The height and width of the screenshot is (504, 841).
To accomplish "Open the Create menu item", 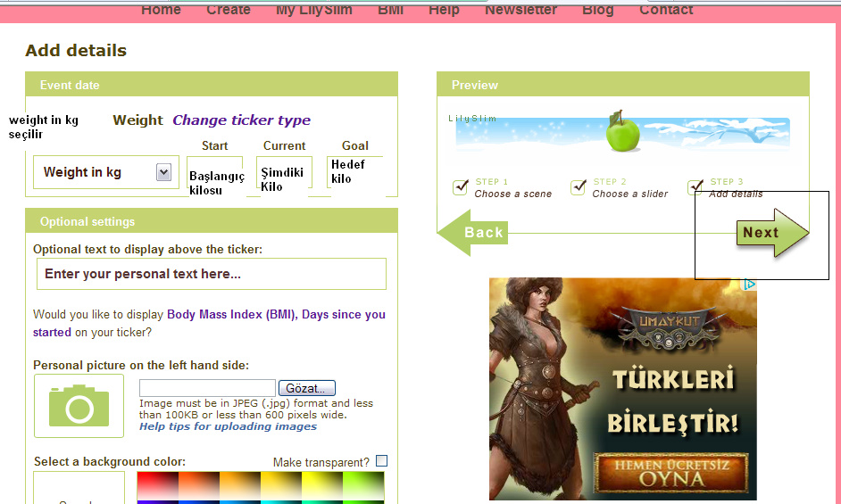I will click(x=229, y=10).
